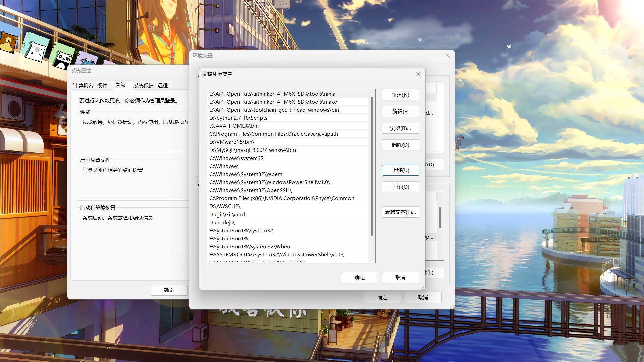The width and height of the screenshot is (644, 362).
Task: Click the 新建(N) button
Action: (x=400, y=95)
